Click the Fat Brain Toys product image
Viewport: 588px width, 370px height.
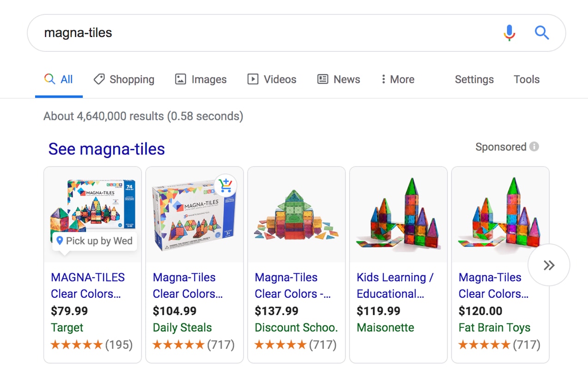point(500,215)
